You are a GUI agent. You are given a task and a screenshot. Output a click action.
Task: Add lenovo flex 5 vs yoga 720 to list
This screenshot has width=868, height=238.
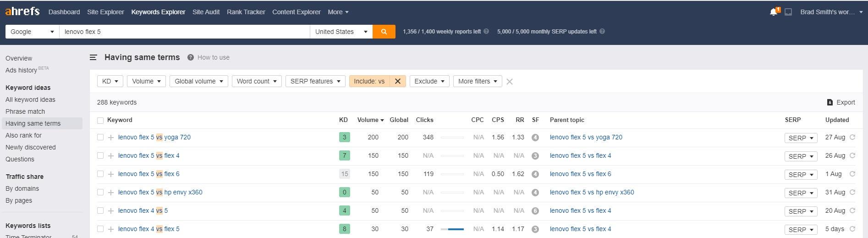click(x=111, y=138)
